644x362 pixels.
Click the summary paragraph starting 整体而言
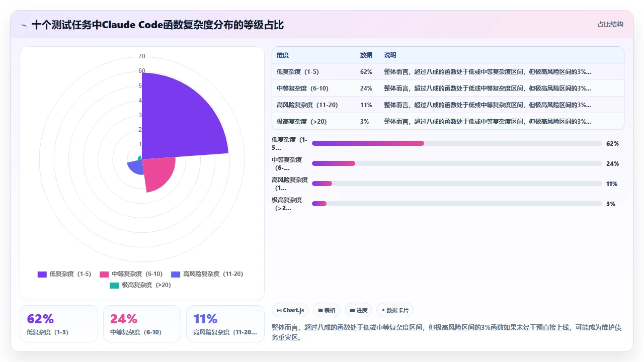click(x=446, y=332)
